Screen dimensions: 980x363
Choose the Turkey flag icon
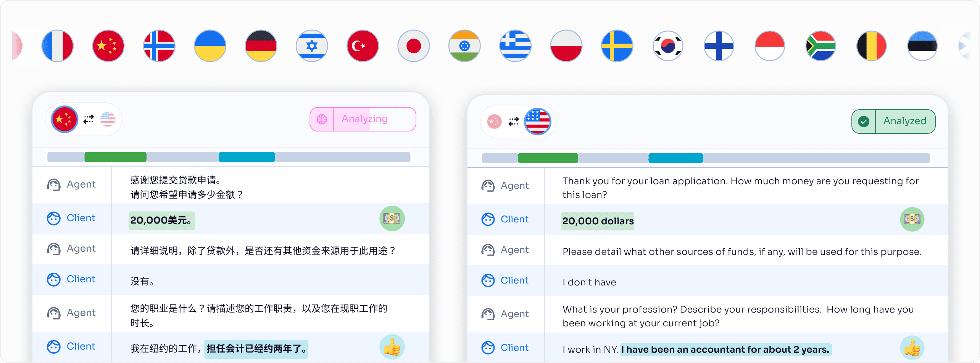click(x=363, y=46)
